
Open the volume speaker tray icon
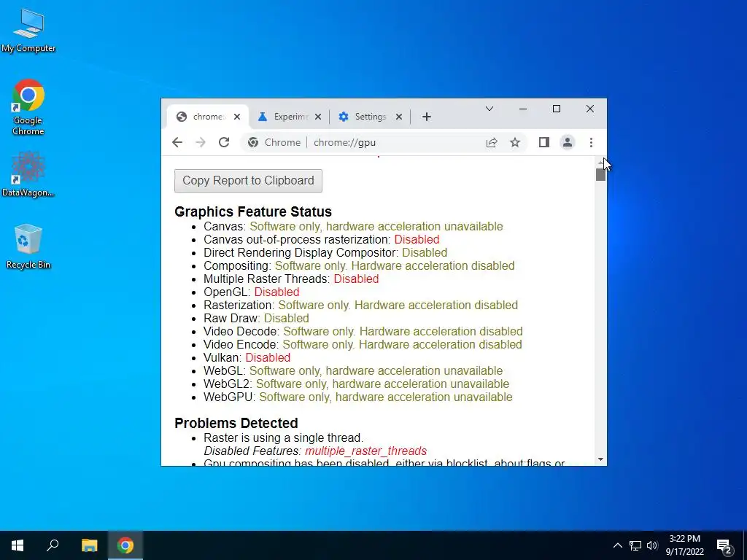(652, 545)
